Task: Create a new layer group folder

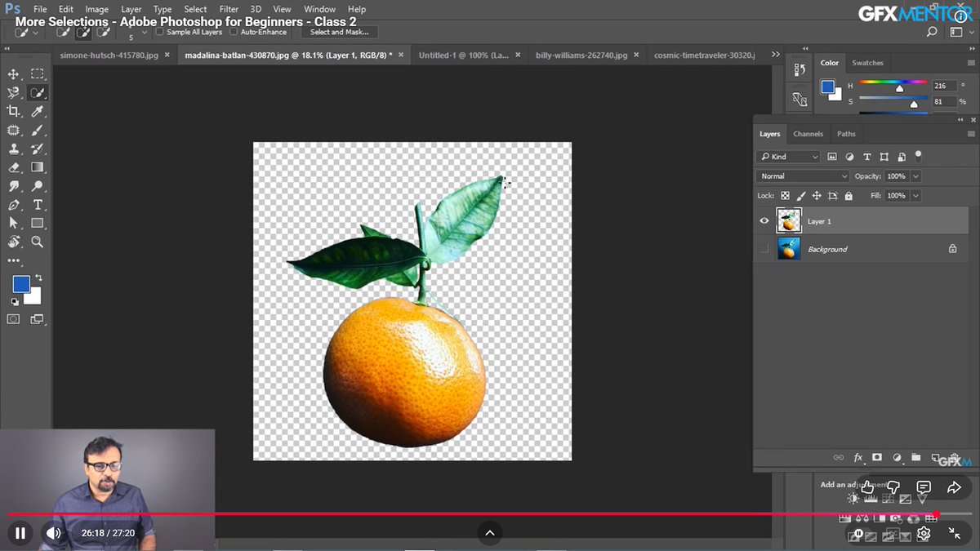Action: point(915,458)
